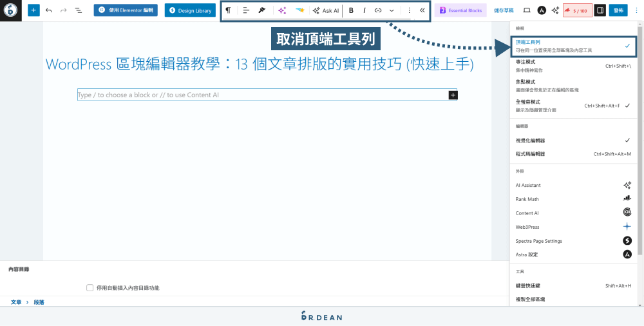This screenshot has height=326, width=644.
Task: Enable 專注模式 distraction free mode
Action: 573,66
